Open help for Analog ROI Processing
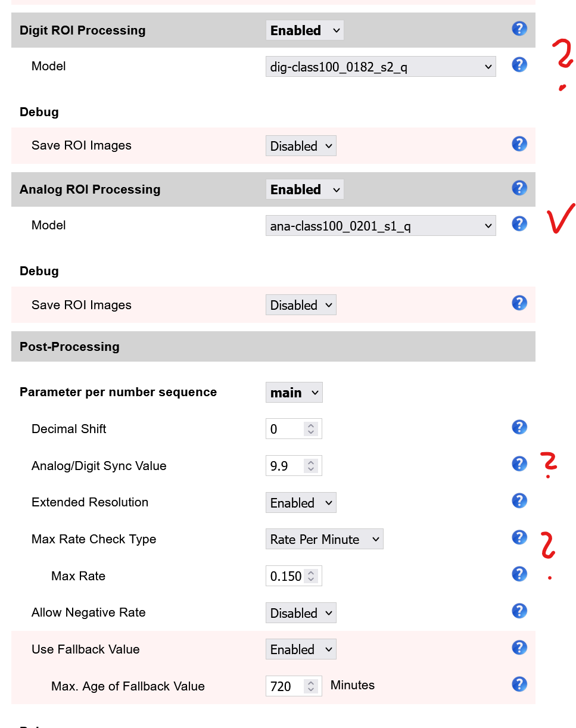This screenshot has height=728, width=576. coord(519,188)
